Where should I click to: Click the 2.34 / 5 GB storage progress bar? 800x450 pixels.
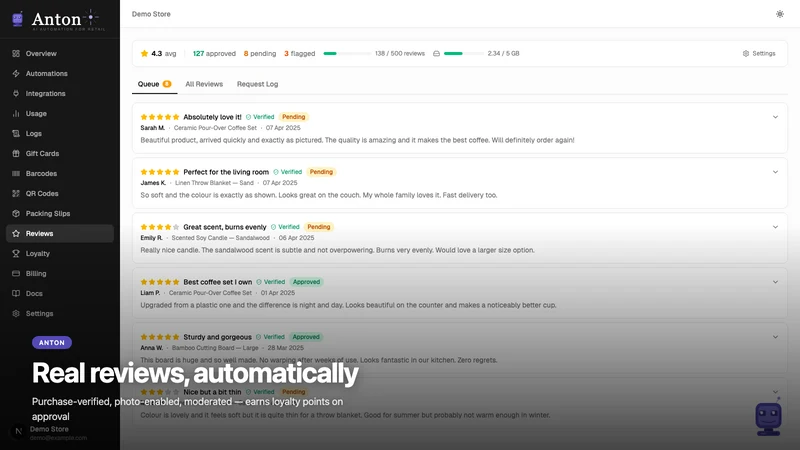[463, 54]
